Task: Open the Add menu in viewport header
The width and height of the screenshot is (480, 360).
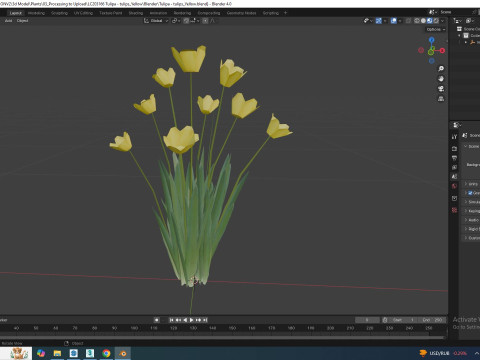Action: [x=8, y=21]
